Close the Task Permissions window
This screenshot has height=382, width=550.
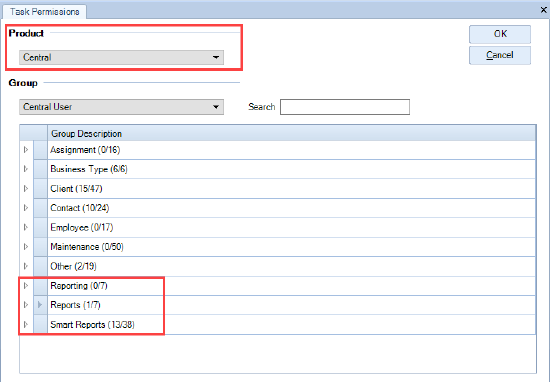544,10
